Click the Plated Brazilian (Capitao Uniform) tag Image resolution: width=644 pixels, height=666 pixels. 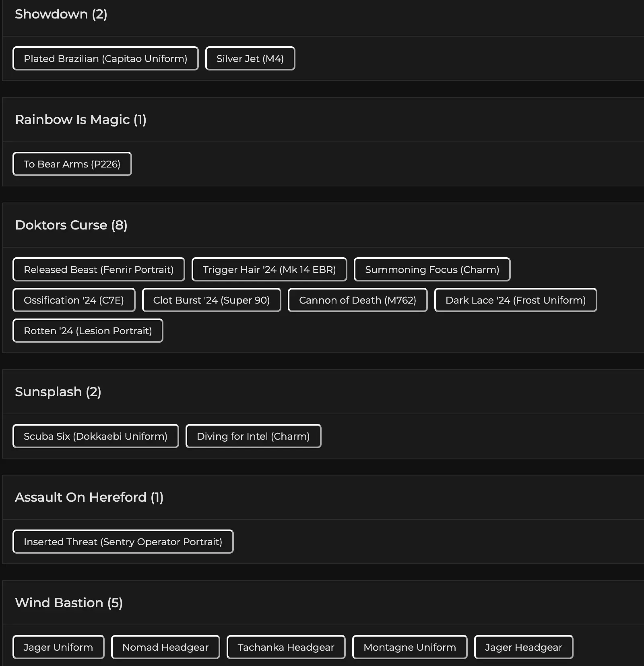coord(105,59)
